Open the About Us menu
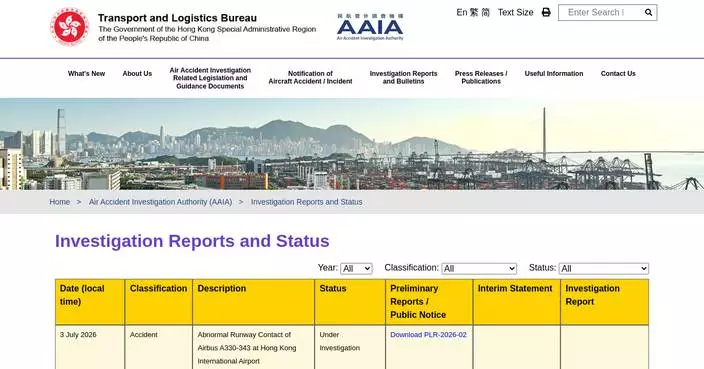704x369 pixels. (137, 74)
